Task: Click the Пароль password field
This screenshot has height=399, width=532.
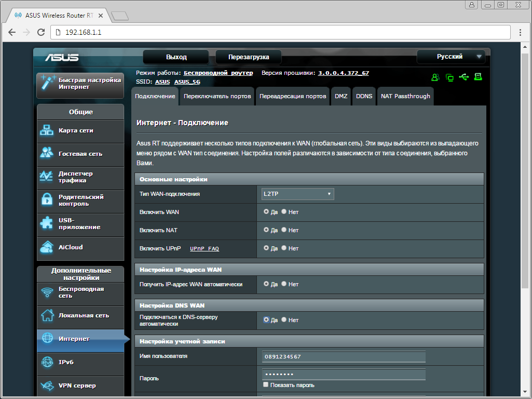Action: pos(344,374)
